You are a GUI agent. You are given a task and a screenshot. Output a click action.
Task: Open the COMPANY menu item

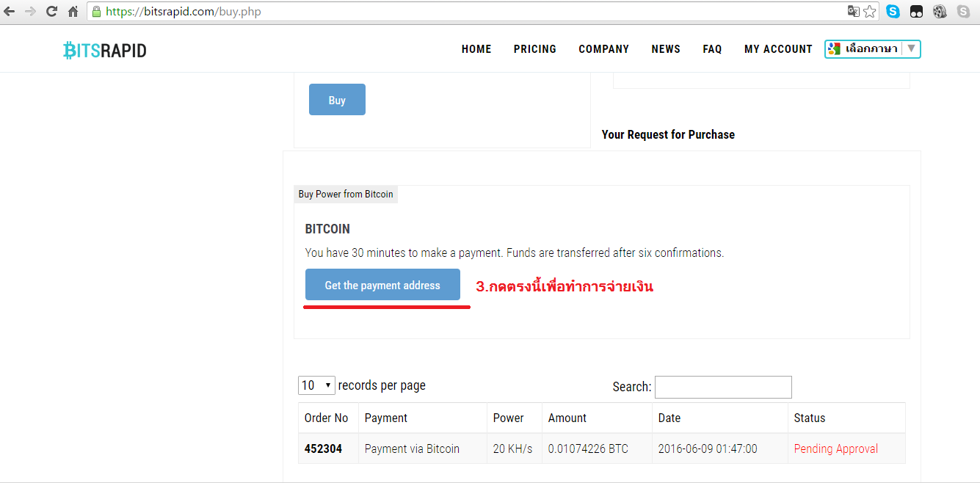coord(604,49)
